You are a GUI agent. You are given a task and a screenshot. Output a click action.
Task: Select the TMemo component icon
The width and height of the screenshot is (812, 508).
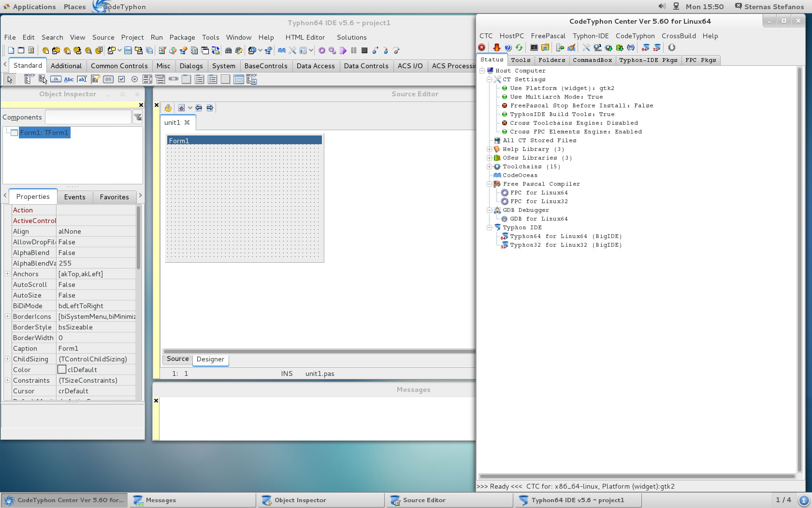95,79
